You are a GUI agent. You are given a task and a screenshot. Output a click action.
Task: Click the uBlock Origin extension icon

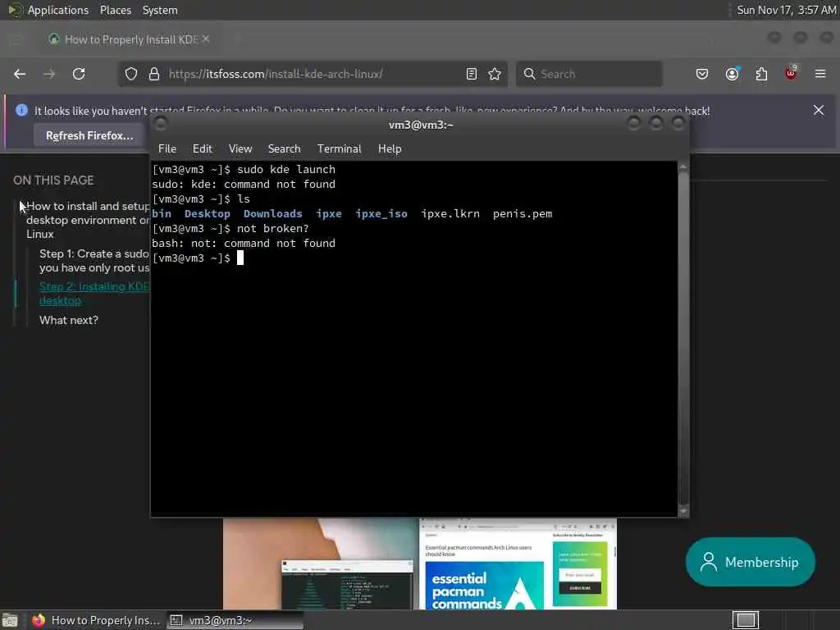791,73
